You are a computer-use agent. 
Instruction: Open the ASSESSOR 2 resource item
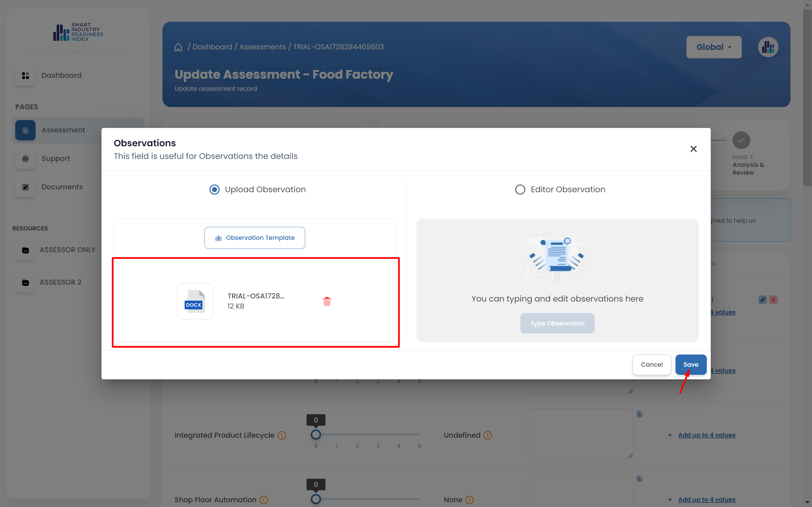(60, 282)
